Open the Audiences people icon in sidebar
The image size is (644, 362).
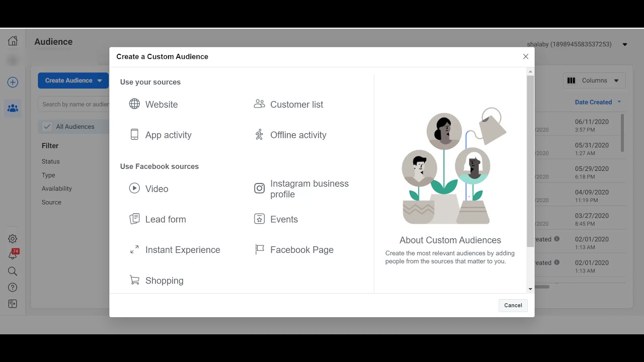click(13, 108)
